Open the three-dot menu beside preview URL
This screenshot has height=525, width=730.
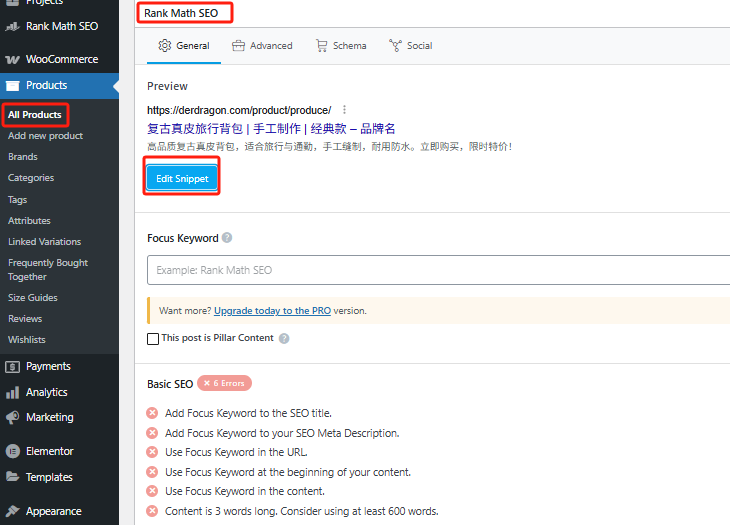click(x=344, y=110)
